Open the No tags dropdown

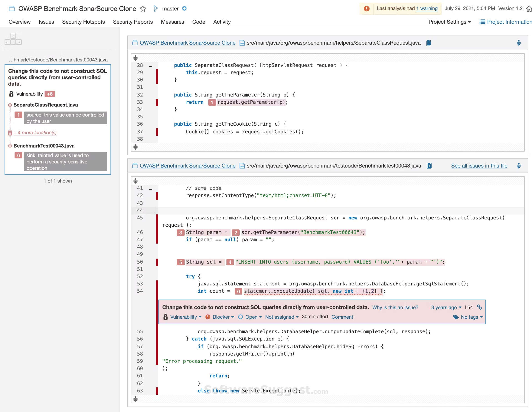(472, 317)
